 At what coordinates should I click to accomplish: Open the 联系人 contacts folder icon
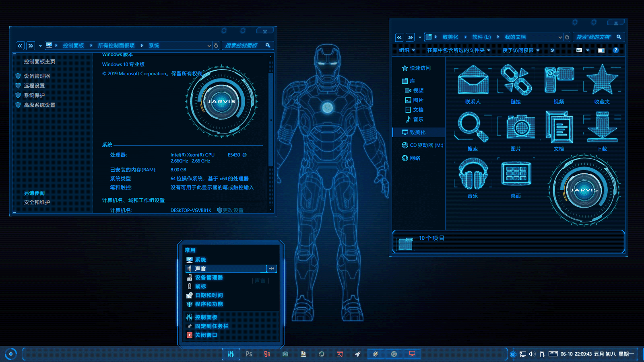click(473, 80)
